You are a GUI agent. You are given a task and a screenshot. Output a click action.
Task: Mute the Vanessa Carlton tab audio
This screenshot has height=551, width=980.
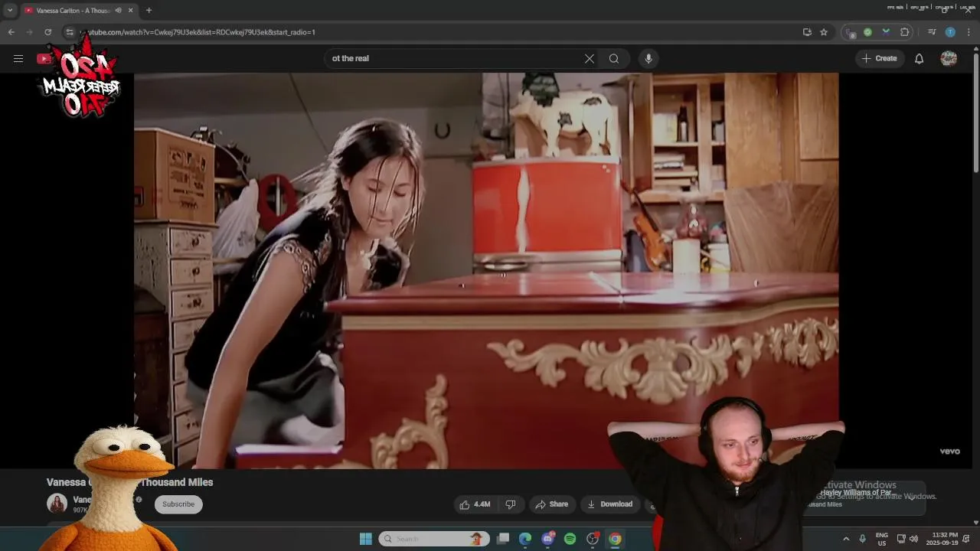118,10
